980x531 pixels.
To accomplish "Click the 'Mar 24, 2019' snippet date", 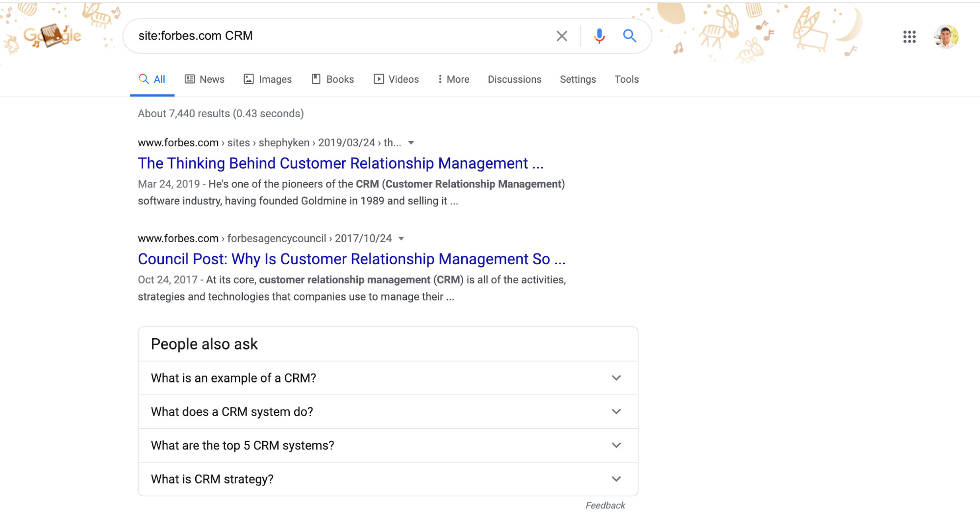I will coord(169,184).
